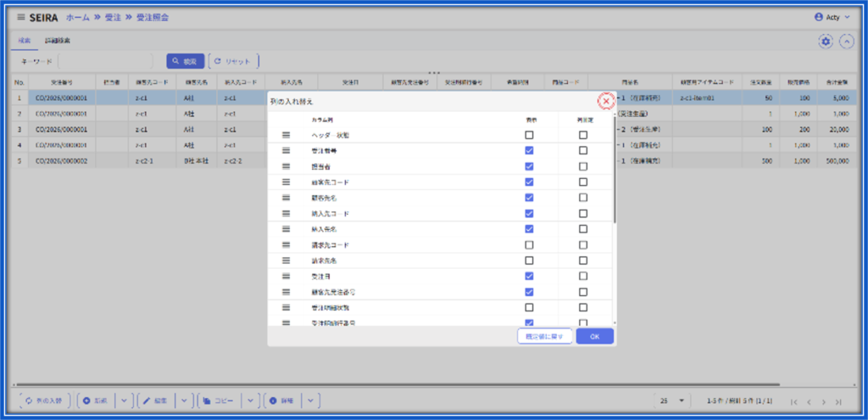Image resolution: width=868 pixels, height=420 pixels.
Task: Expand the dropdown arrow next to 詳細
Action: [x=310, y=400]
